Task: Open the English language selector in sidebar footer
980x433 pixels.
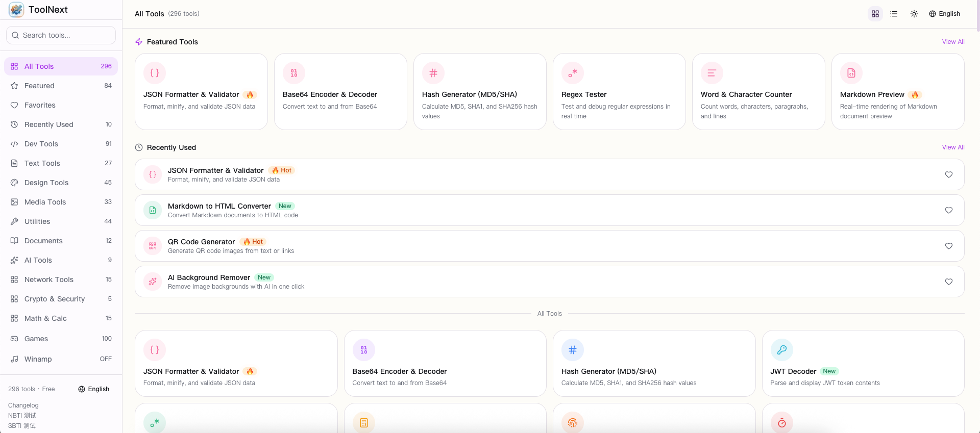Action: click(x=94, y=389)
